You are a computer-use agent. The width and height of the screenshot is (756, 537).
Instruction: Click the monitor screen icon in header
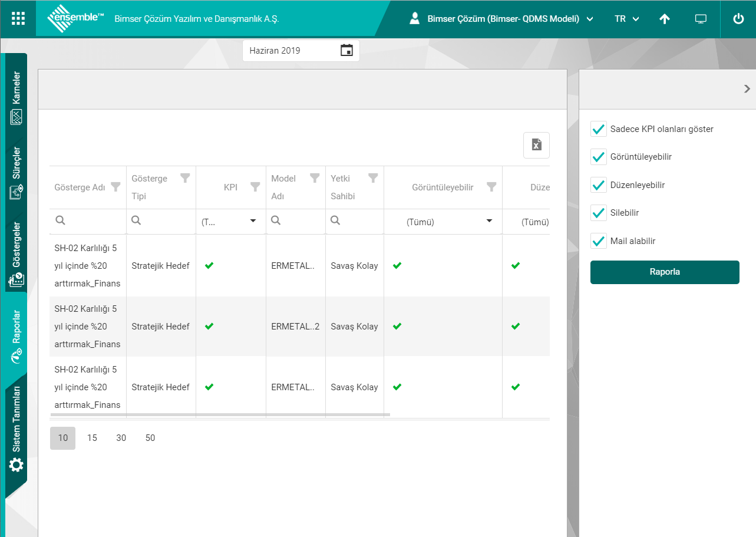[x=701, y=19]
